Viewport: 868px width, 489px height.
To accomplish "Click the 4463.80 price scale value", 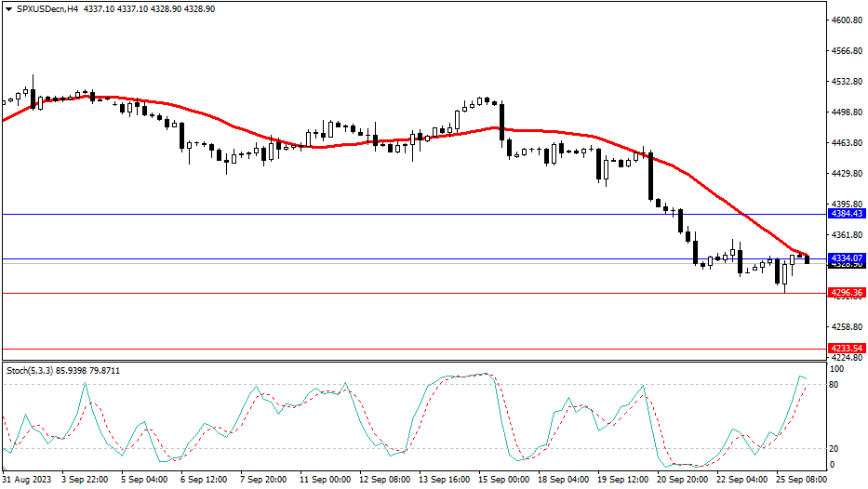I will point(846,143).
